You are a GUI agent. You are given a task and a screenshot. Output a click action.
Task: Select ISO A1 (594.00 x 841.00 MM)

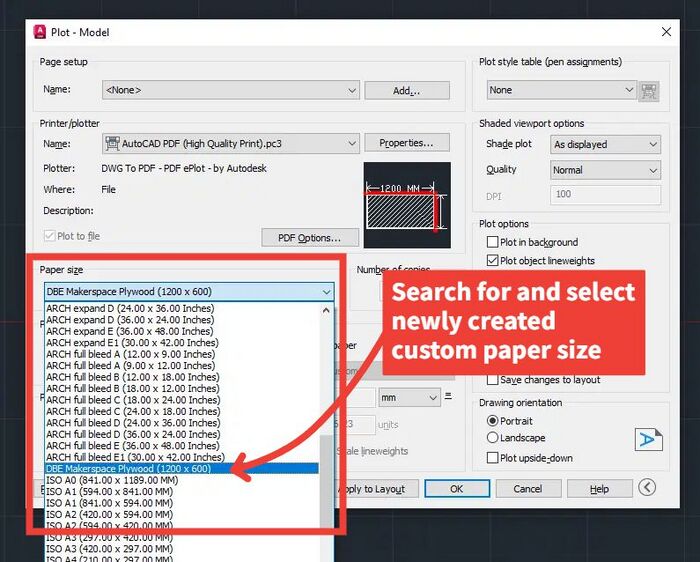[182, 492]
